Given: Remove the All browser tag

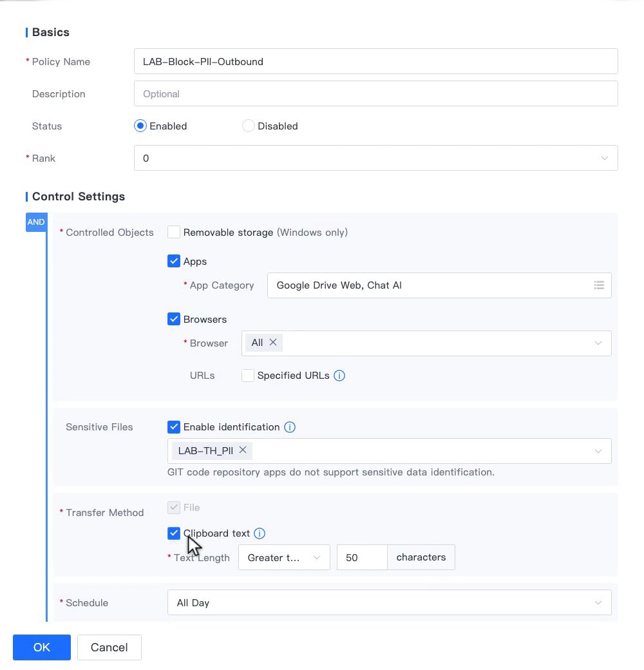Looking at the screenshot, I should point(273,343).
